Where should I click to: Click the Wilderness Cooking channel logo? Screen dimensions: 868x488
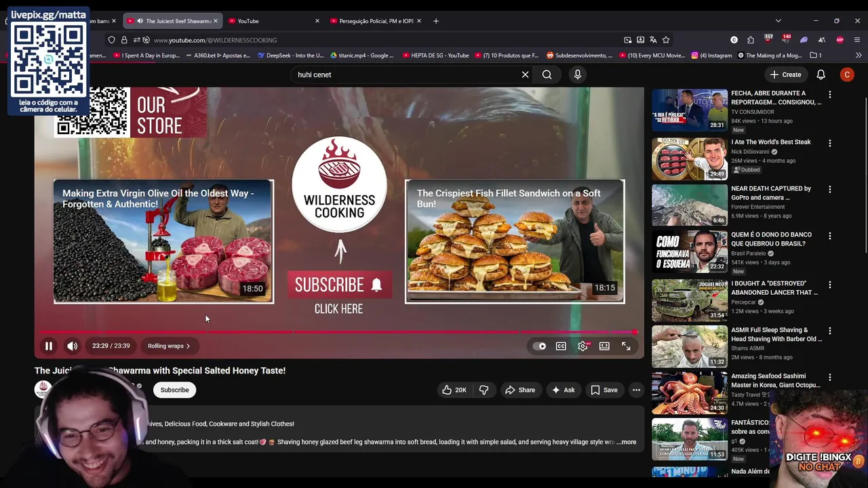pyautogui.click(x=339, y=184)
